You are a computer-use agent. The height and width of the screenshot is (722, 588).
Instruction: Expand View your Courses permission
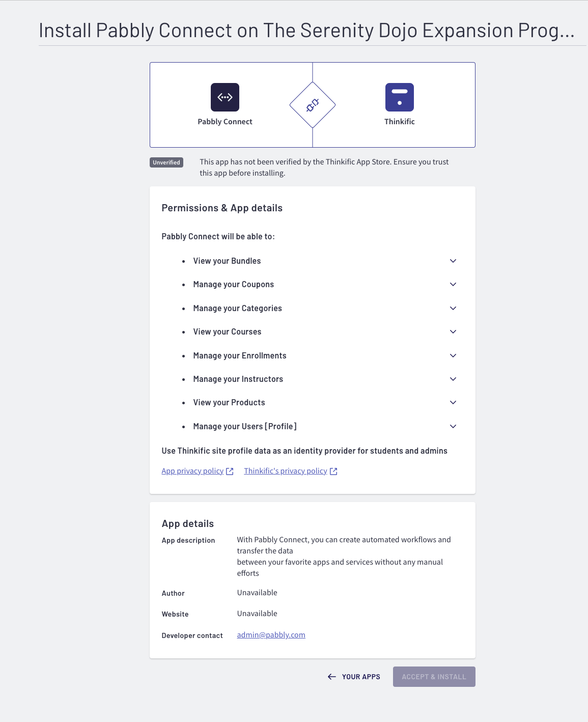[x=453, y=331]
